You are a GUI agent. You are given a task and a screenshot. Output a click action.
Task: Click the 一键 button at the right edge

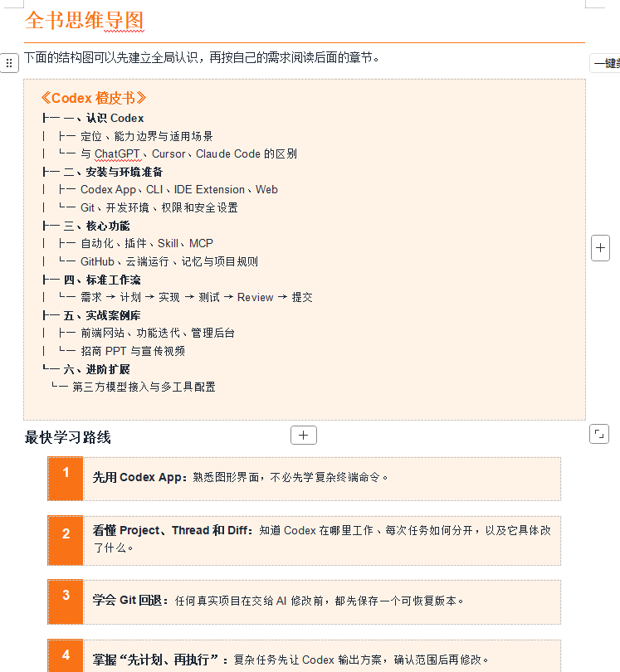[605, 63]
